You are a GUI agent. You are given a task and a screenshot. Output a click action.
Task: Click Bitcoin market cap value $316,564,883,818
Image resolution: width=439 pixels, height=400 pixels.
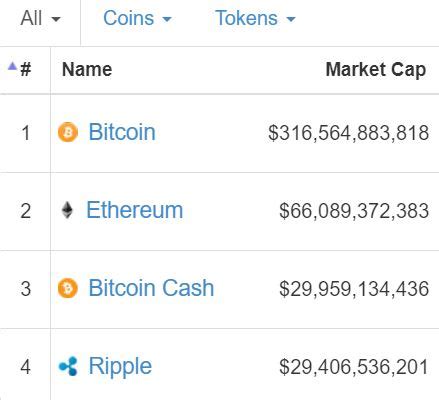click(348, 133)
